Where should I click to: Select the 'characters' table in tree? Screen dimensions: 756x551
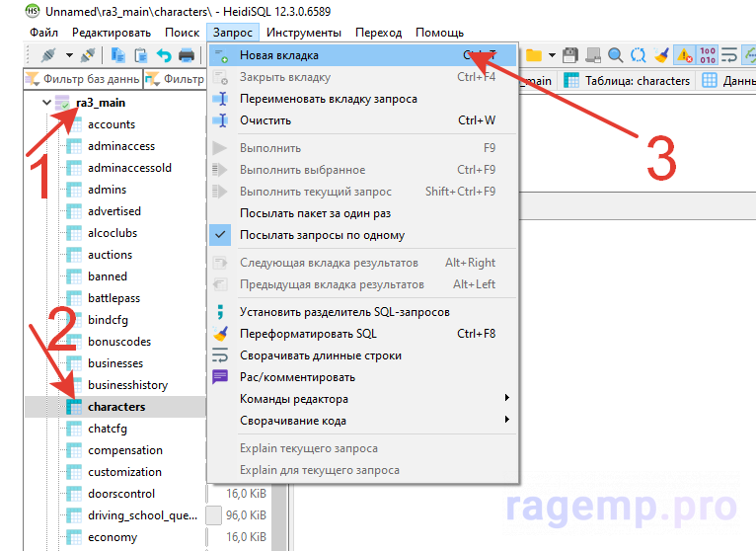coord(115,407)
